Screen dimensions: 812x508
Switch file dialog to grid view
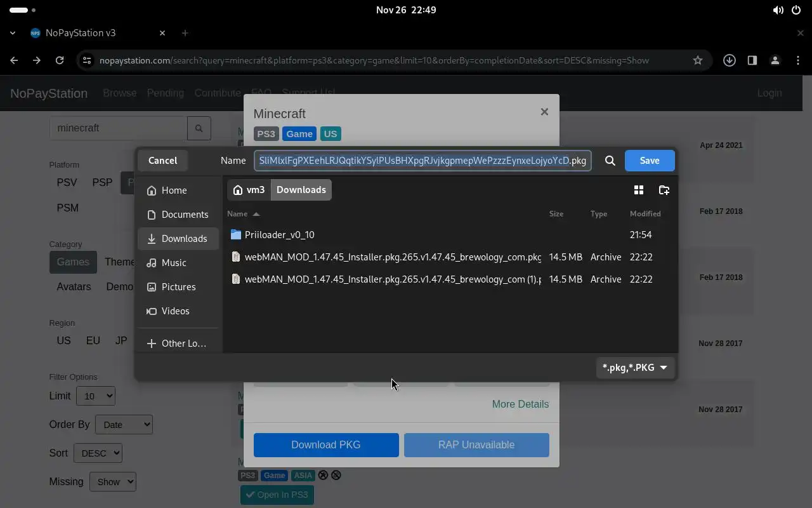tap(639, 190)
